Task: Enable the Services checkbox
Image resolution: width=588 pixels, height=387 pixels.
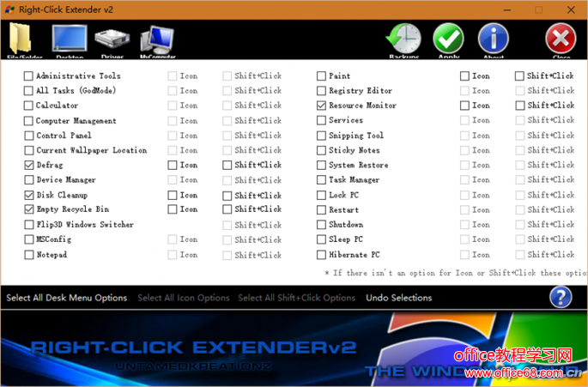Action: (x=321, y=120)
